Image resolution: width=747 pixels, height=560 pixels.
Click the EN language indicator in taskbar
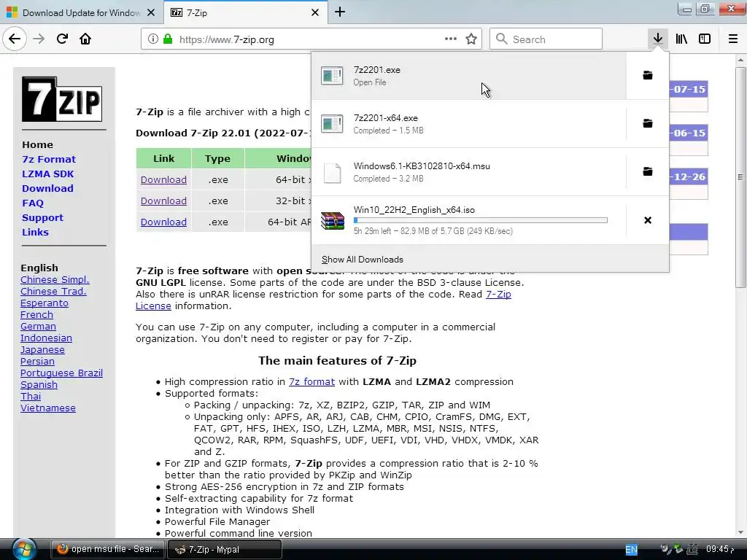631,550
